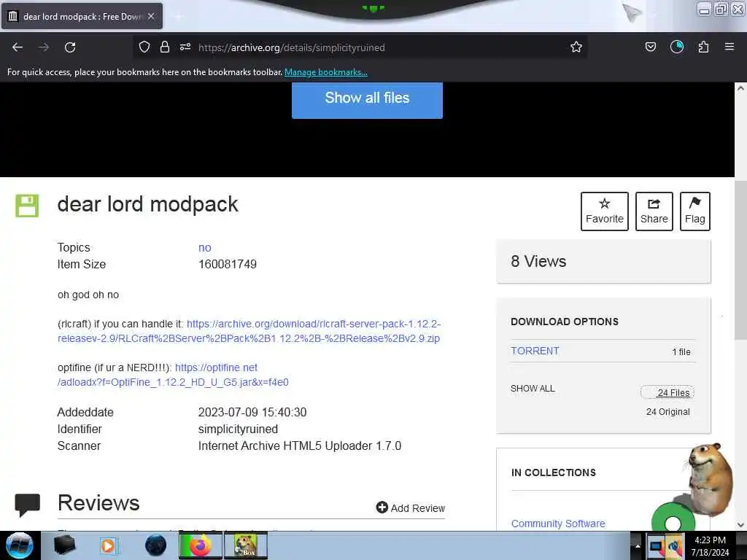The height and width of the screenshot is (560, 747).
Task: Open the Community Software collection link
Action: 558,524
